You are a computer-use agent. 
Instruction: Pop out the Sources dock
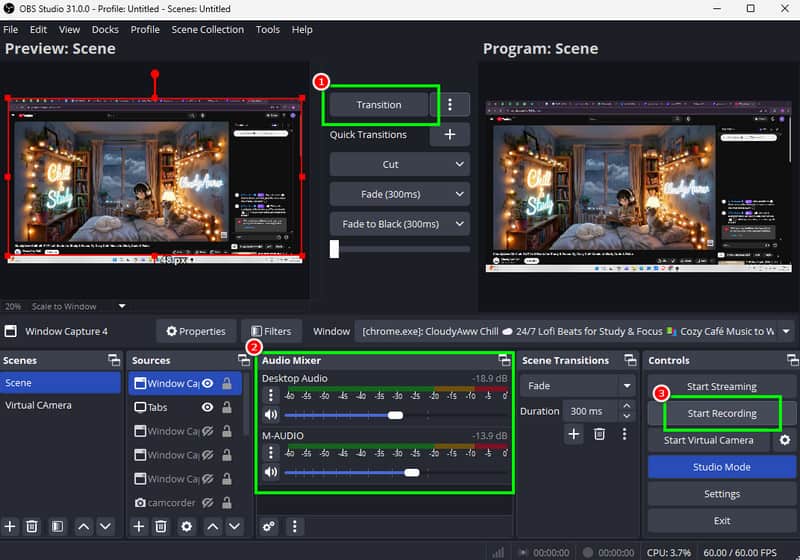244,361
